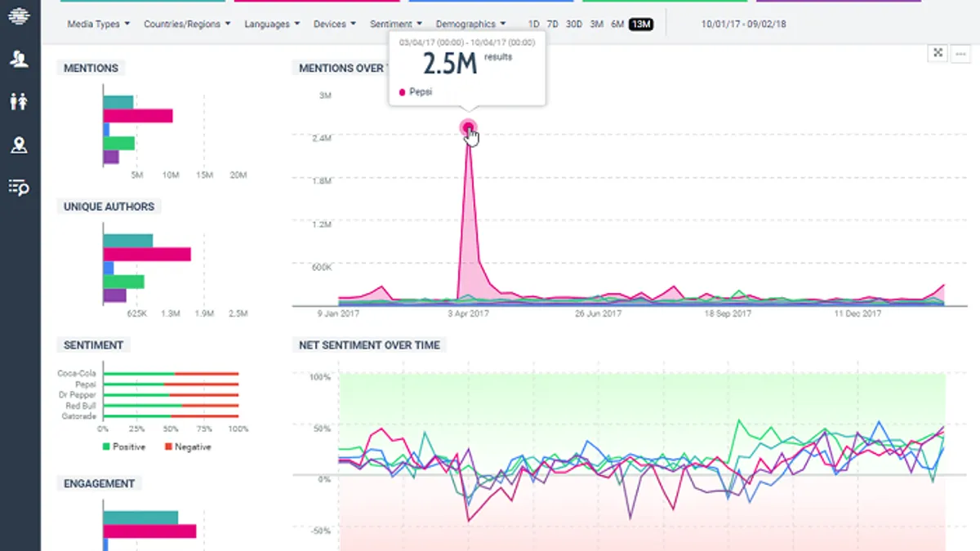Click the globe logo icon in sidebar
The image size is (980, 551).
(20, 16)
